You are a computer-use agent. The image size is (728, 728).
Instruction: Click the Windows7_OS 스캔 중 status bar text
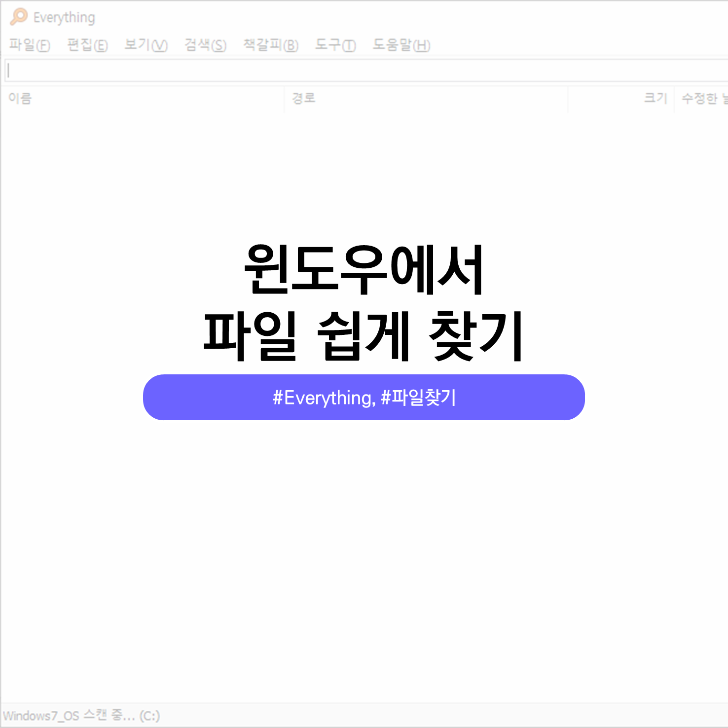point(81,716)
